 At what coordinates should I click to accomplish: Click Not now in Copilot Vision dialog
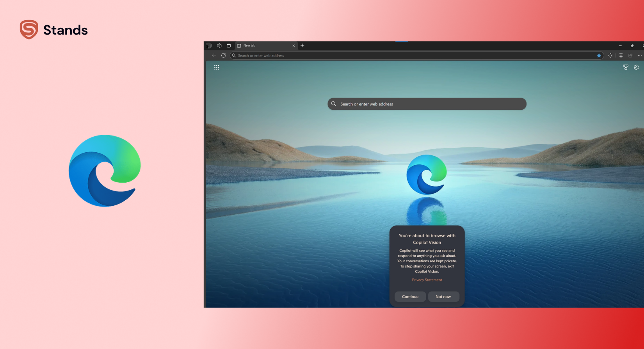click(x=443, y=297)
